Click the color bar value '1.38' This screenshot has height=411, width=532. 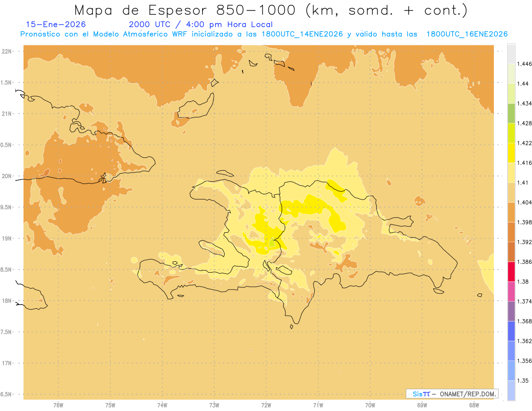[x=524, y=282]
